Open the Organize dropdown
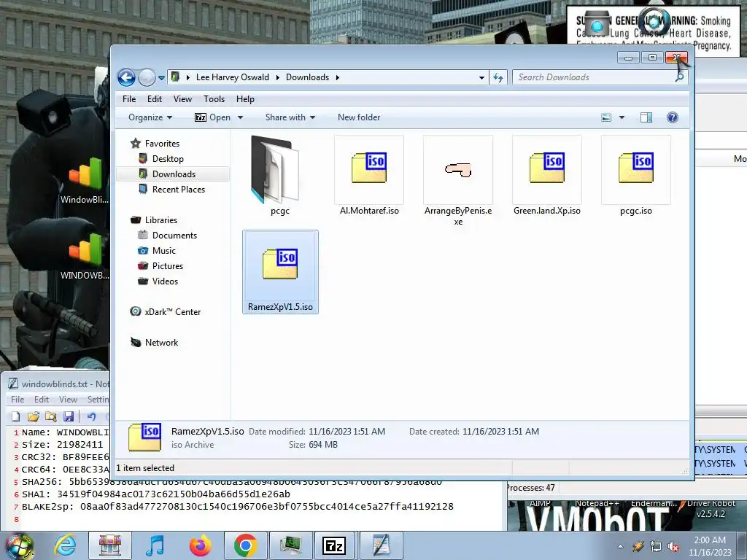This screenshot has height=560, width=747. pyautogui.click(x=150, y=117)
